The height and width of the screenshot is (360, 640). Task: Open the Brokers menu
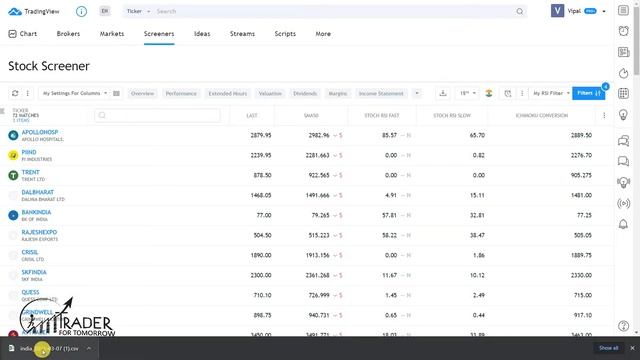pyautogui.click(x=68, y=34)
